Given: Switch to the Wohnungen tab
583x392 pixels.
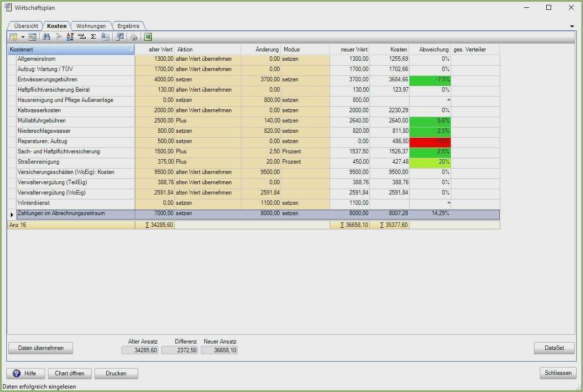Looking at the screenshot, I should pos(91,26).
